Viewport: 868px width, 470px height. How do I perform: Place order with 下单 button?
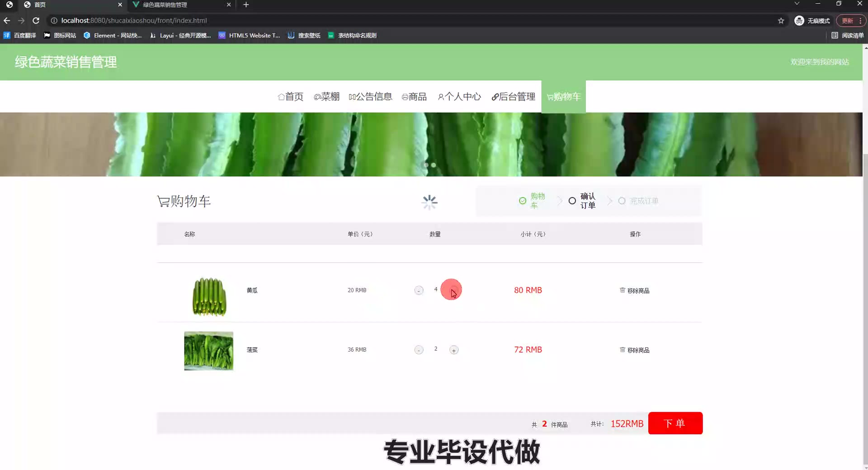(675, 423)
